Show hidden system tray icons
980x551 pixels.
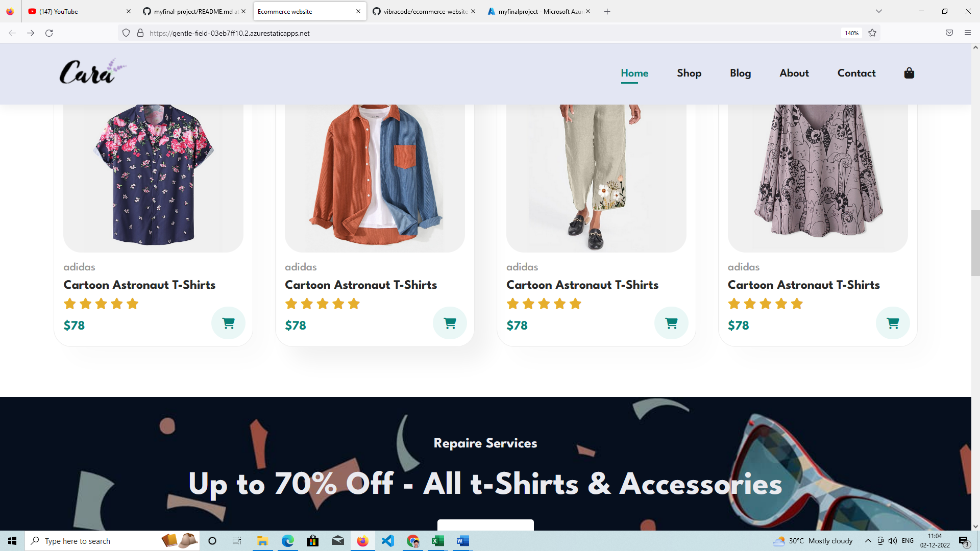coord(868,541)
